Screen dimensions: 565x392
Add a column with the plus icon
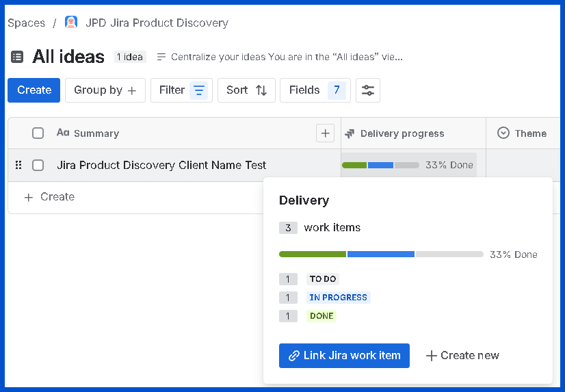pyautogui.click(x=325, y=133)
